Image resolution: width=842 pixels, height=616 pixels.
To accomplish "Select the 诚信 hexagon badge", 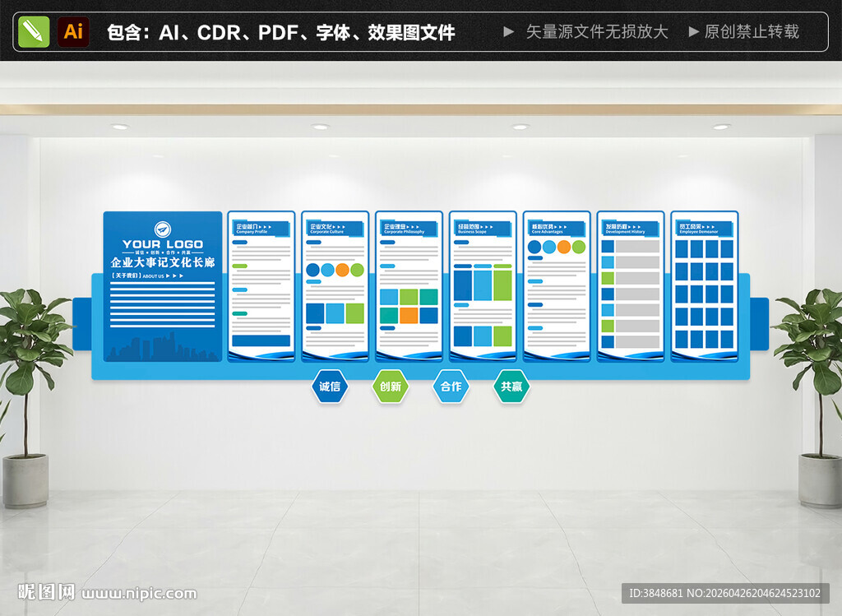I will pyautogui.click(x=330, y=387).
